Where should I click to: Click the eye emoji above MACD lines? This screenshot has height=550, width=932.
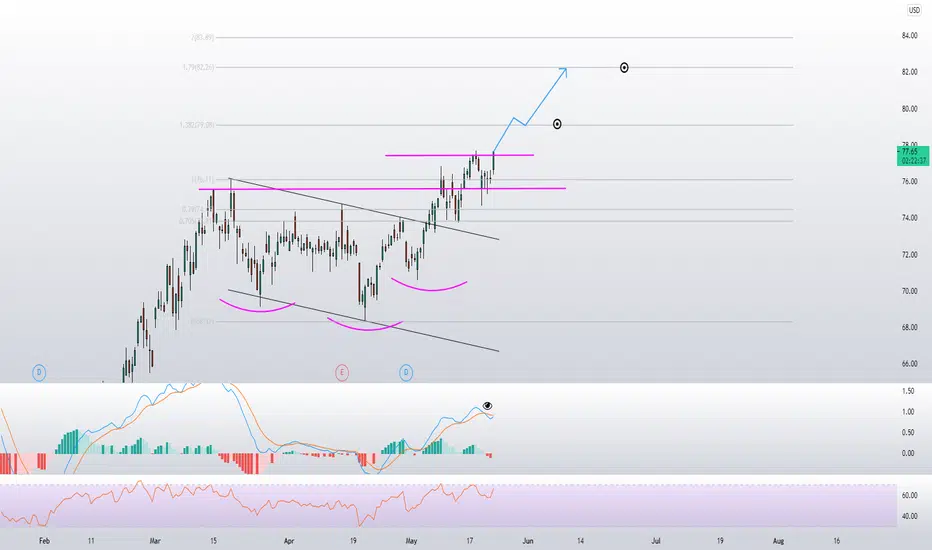point(487,406)
